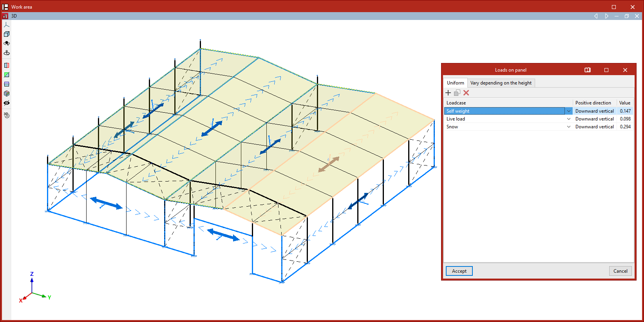644x322 pixels.
Task: Maximize the Work area window
Action: [x=614, y=7]
